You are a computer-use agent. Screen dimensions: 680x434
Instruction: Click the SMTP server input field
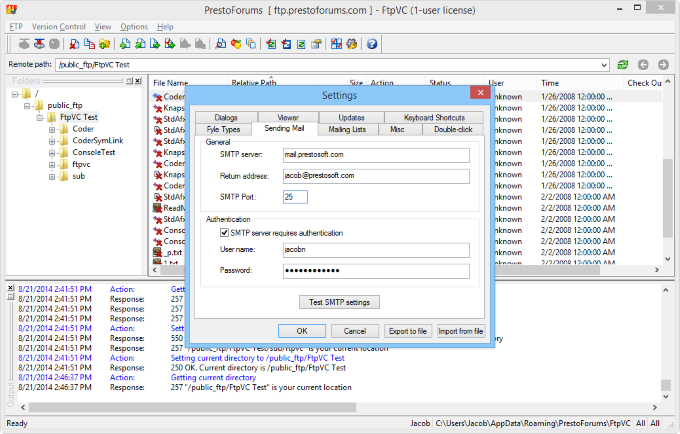coord(376,155)
